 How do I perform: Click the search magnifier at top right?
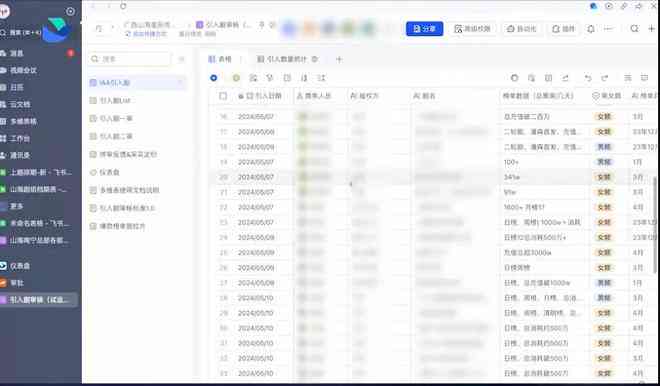[x=634, y=29]
